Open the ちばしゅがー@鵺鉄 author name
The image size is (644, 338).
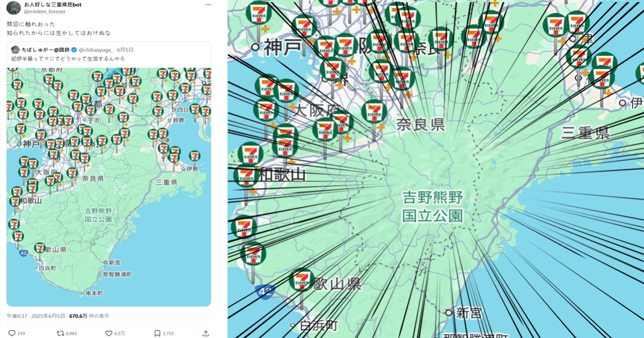tap(46, 50)
